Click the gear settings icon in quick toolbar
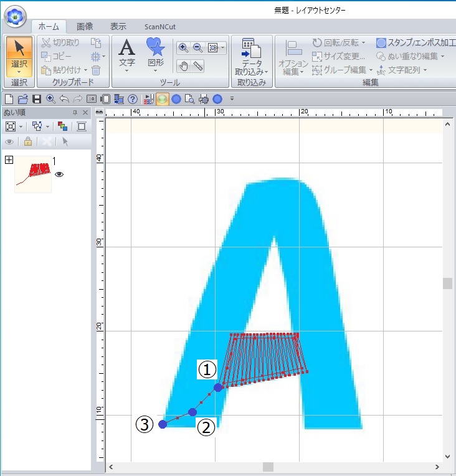 204,99
